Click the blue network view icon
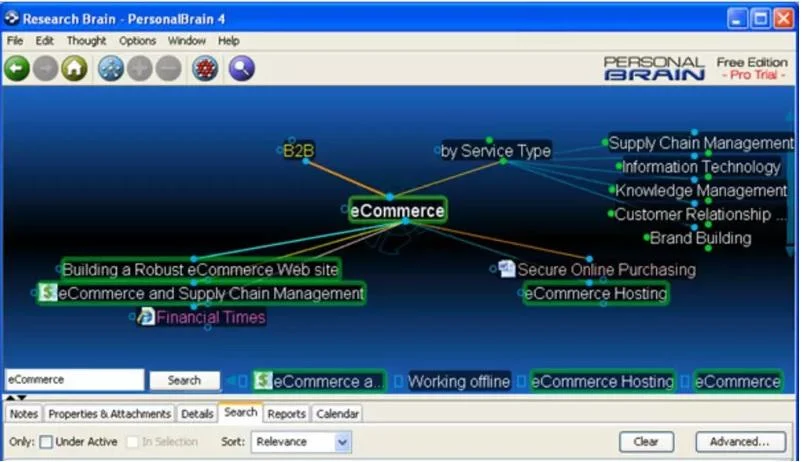 pos(111,68)
